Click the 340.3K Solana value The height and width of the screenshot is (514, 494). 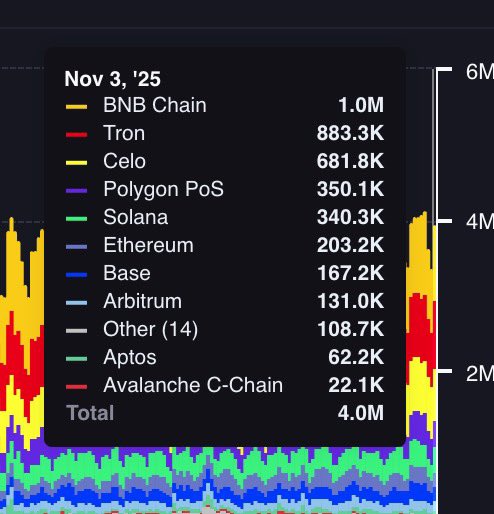click(x=350, y=217)
